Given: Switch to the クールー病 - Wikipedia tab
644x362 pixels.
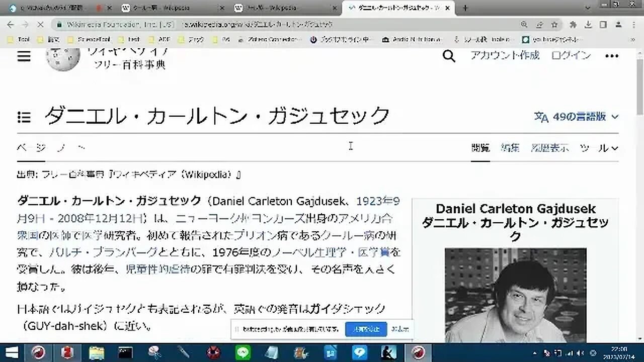Looking at the screenshot, I should 173,8.
